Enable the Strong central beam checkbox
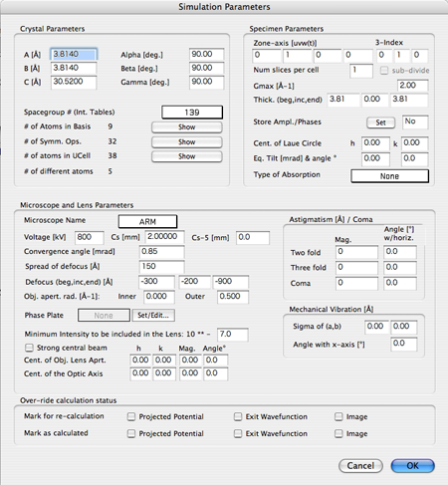Screen dimensions: 448x485 point(30,348)
